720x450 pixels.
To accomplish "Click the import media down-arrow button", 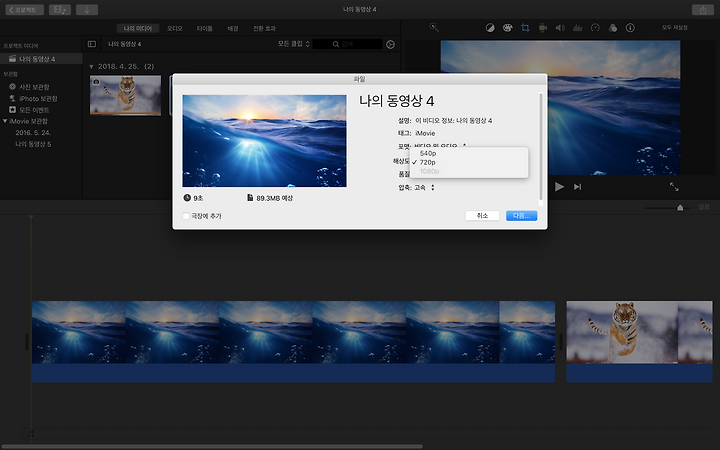I will pyautogui.click(x=87, y=10).
